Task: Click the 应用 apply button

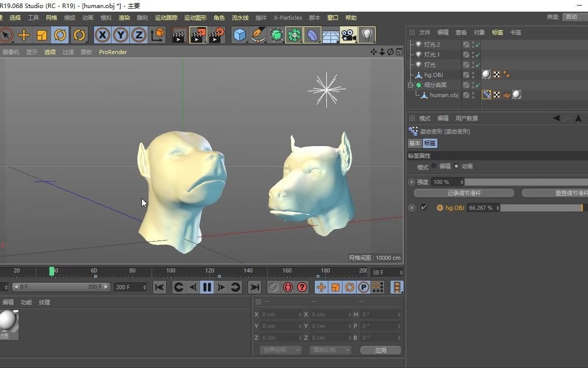Action: click(380, 350)
